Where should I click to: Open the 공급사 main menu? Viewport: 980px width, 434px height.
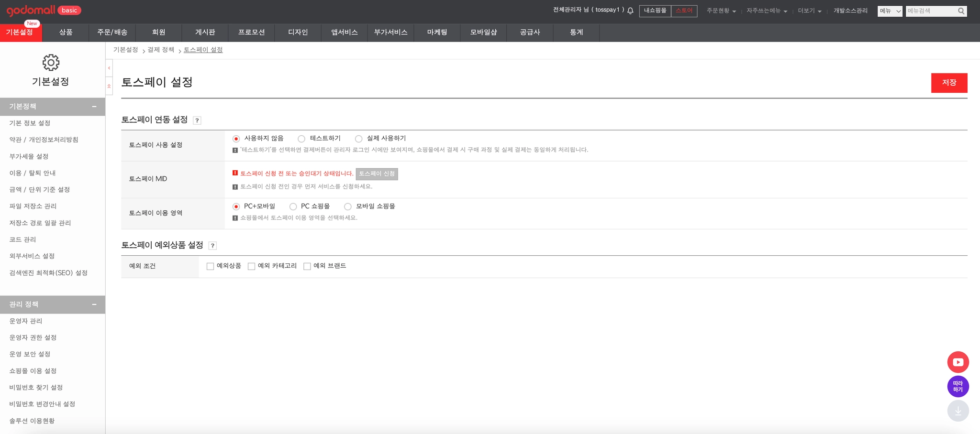tap(530, 33)
